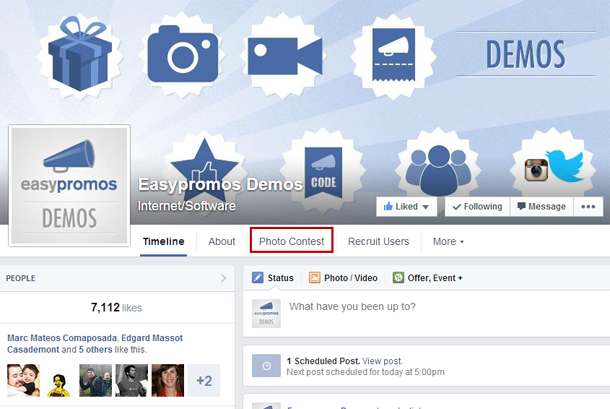Screen dimensions: 610x409
Task: Click the Twitter bird icon in cover
Action: pyautogui.click(x=566, y=166)
